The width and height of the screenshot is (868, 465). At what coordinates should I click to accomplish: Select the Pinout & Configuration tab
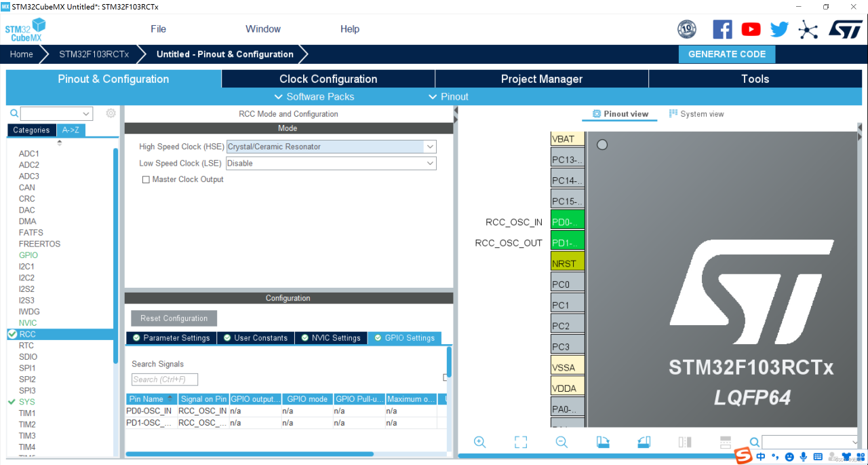pyautogui.click(x=113, y=79)
